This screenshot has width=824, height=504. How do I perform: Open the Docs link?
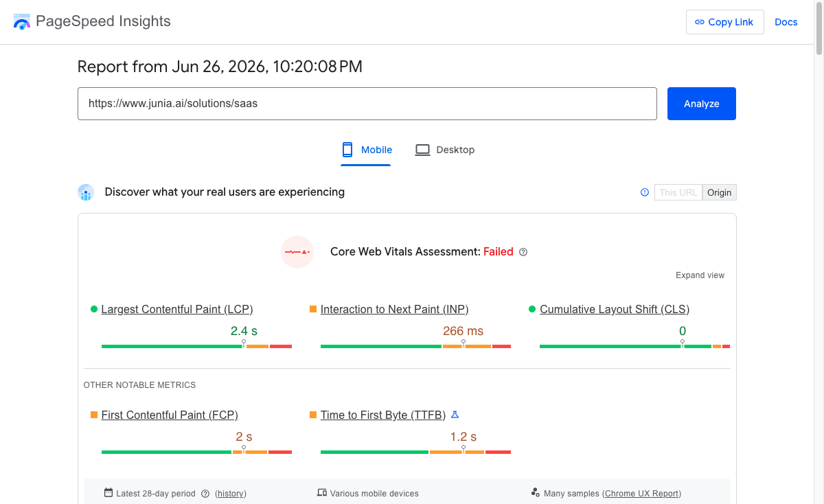786,22
